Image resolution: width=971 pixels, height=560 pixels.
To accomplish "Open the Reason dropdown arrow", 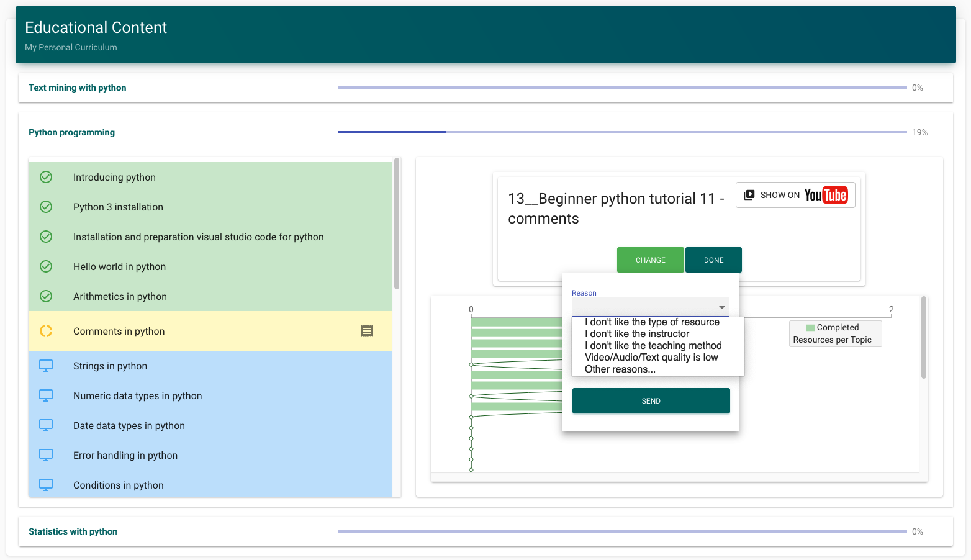I will [x=721, y=307].
